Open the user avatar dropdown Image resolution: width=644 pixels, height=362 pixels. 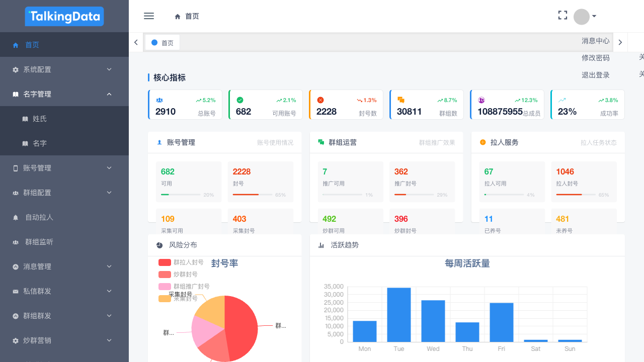[x=585, y=16]
